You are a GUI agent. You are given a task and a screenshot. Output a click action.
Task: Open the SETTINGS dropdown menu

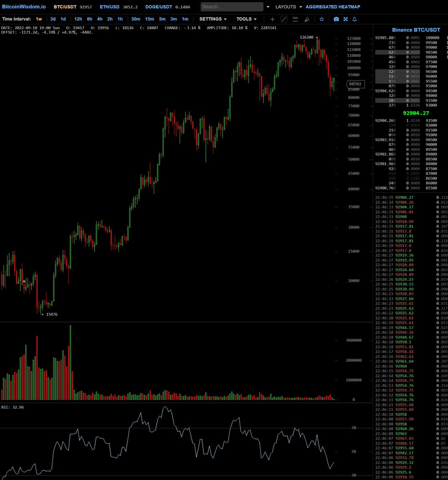pyautogui.click(x=213, y=19)
